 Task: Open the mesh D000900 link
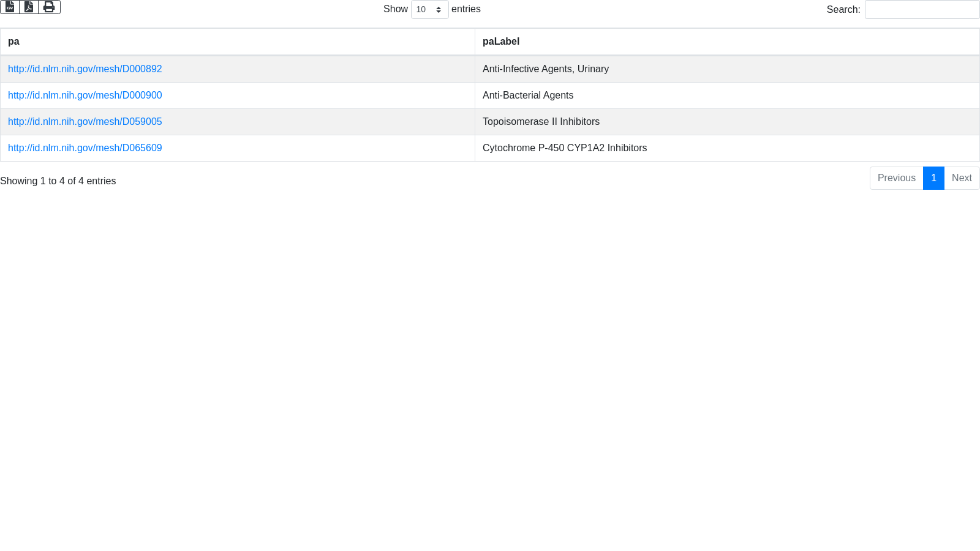pos(85,96)
